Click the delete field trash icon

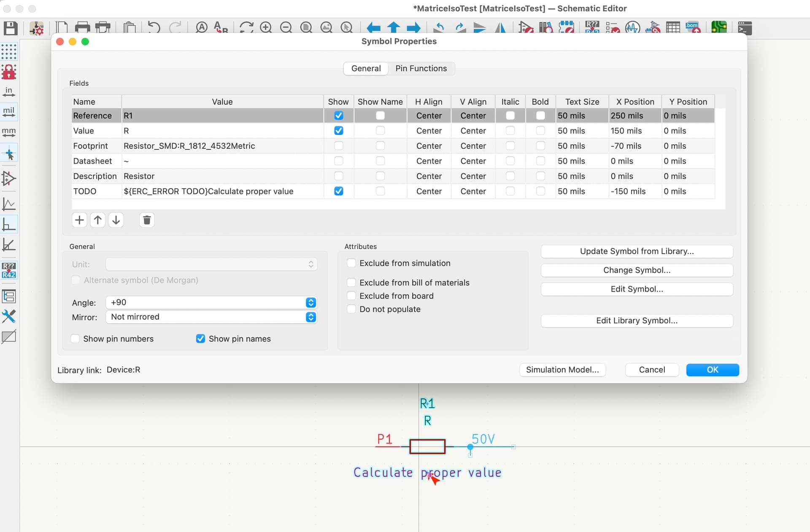point(147,220)
